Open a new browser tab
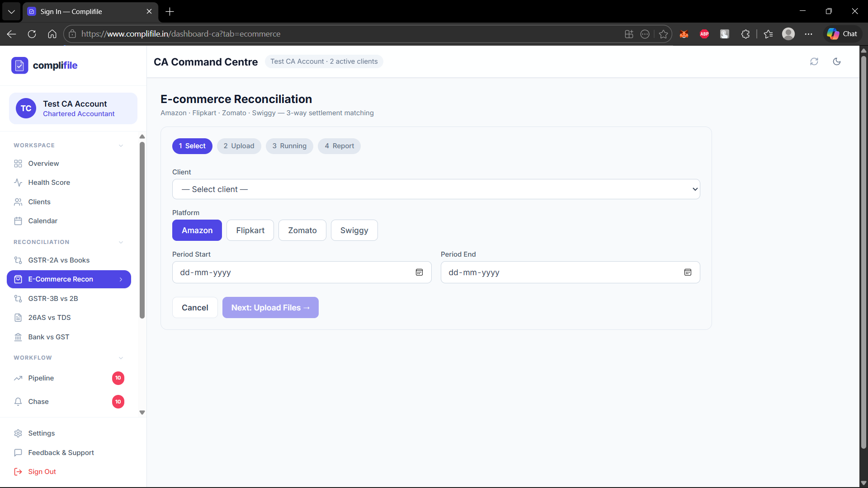Screen dimensions: 868x488 (170, 12)
